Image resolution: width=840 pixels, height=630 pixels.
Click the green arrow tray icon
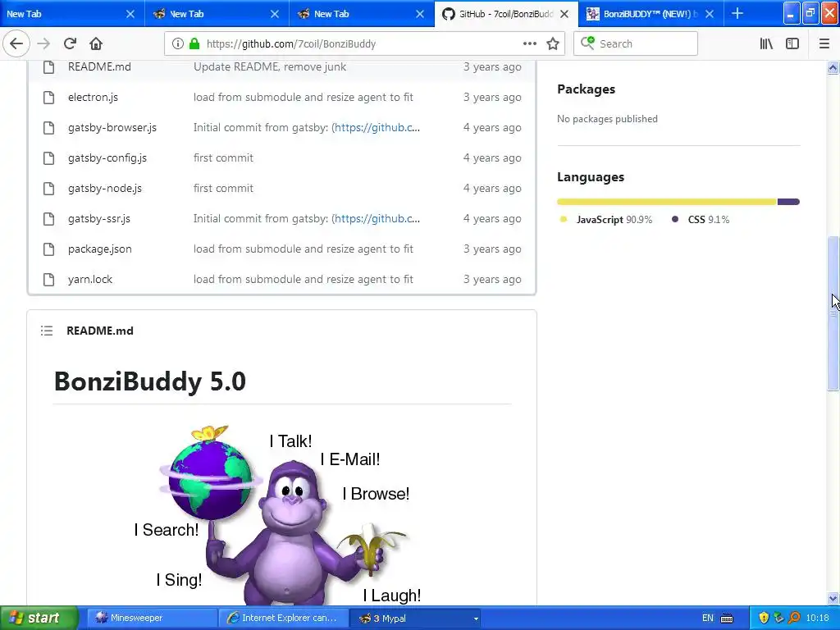(779, 618)
